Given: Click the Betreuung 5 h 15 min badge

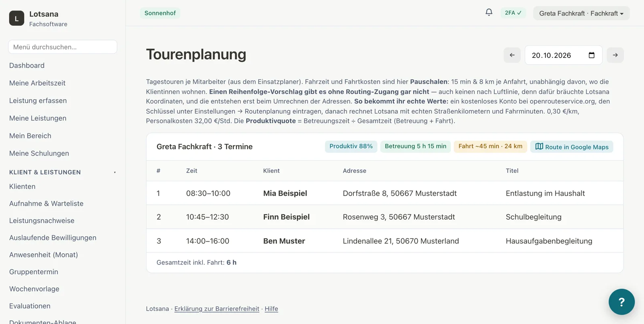Looking at the screenshot, I should 415,146.
